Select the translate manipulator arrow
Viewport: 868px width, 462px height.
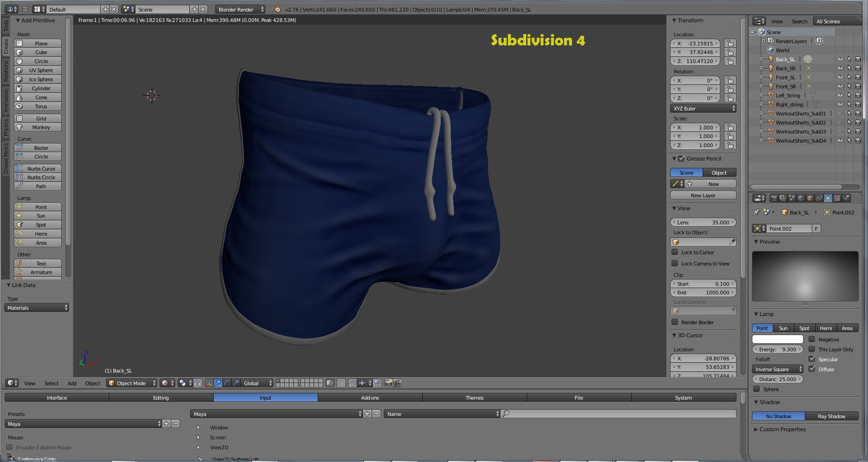pyautogui.click(x=218, y=383)
